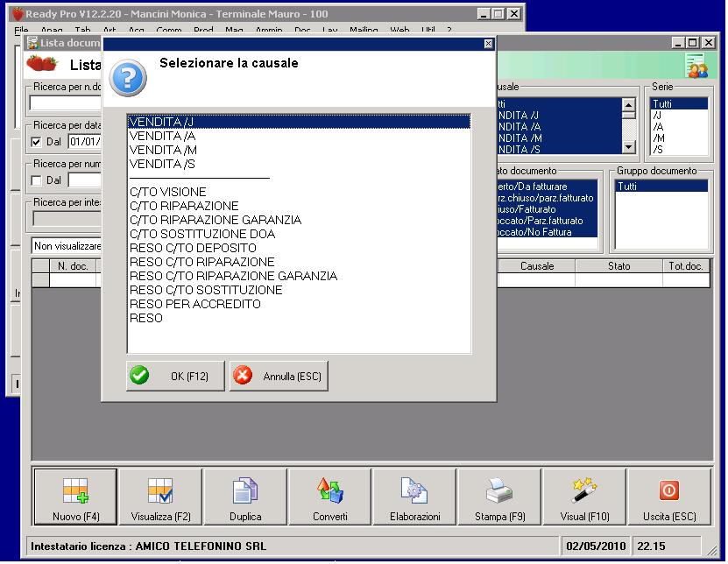This screenshot has width=728, height=564.
Task: Click the date 02/05/2010 in status bar
Action: [x=596, y=546]
